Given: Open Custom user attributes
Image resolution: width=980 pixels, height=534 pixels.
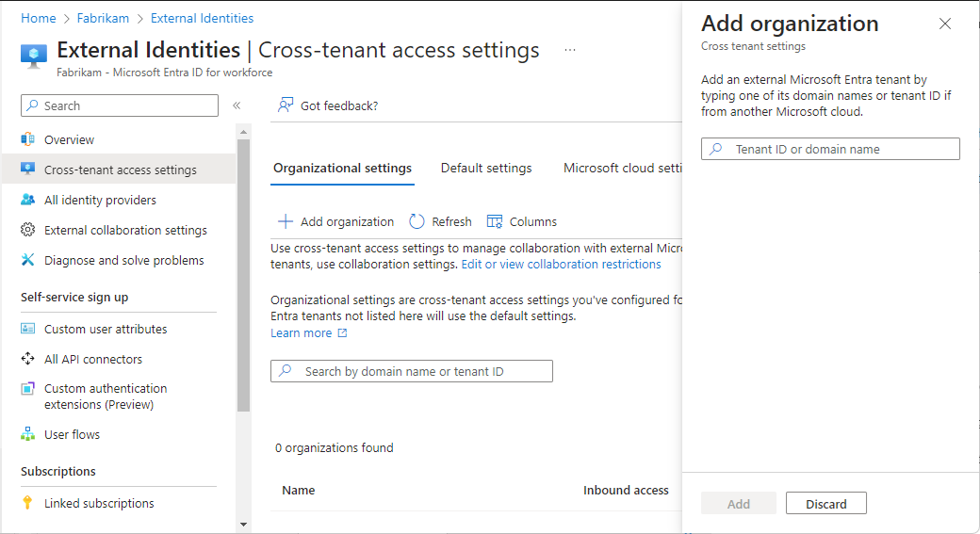Looking at the screenshot, I should click(x=106, y=329).
